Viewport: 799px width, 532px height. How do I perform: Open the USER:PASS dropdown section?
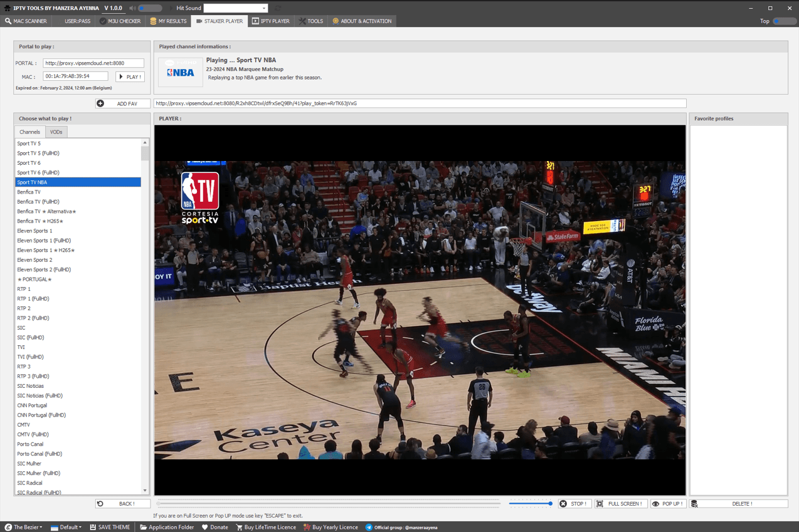tap(78, 21)
